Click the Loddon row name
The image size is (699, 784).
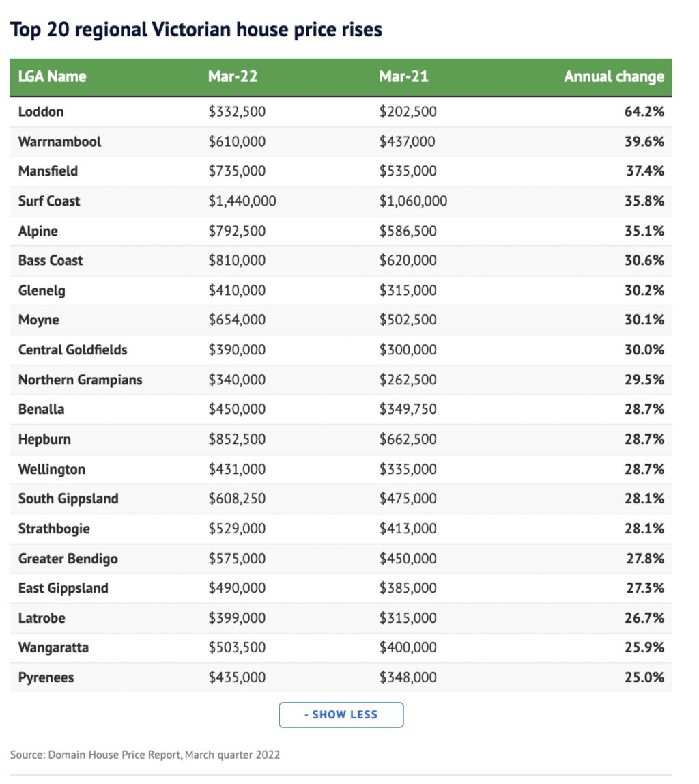tap(41, 111)
